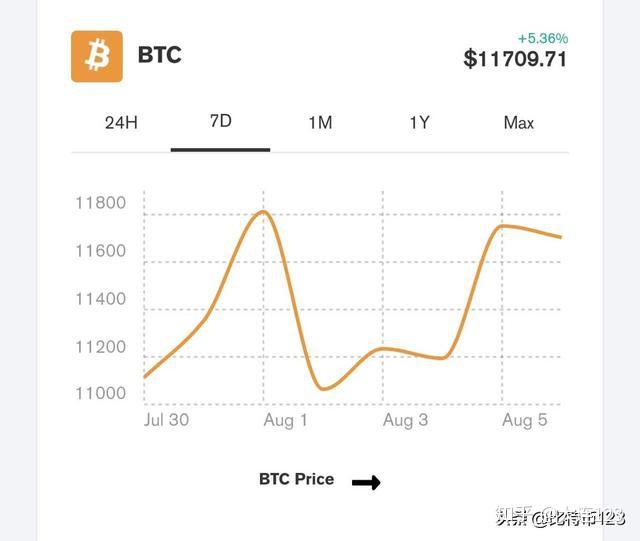Open the 1M chart tab

[x=320, y=123]
